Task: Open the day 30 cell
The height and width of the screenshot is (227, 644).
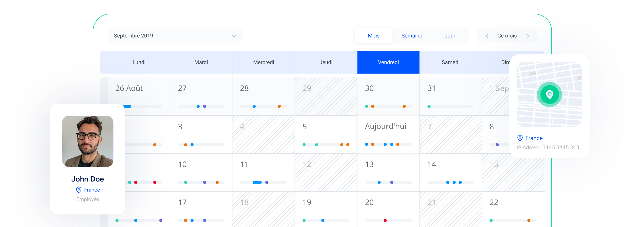Action: point(388,96)
